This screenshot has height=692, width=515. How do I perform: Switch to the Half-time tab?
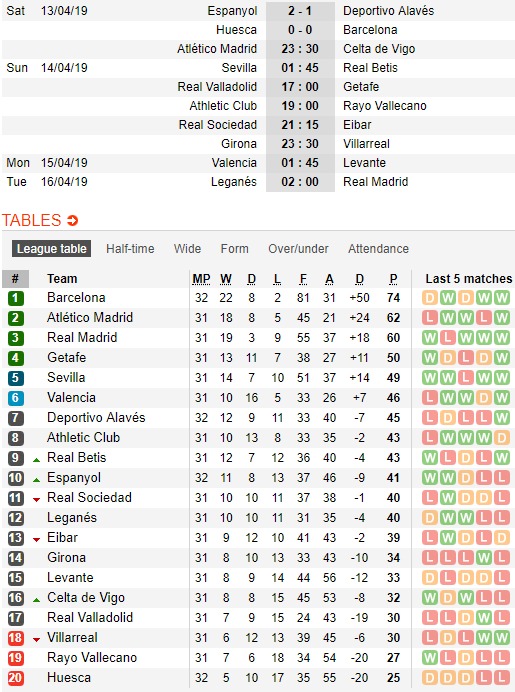point(130,248)
